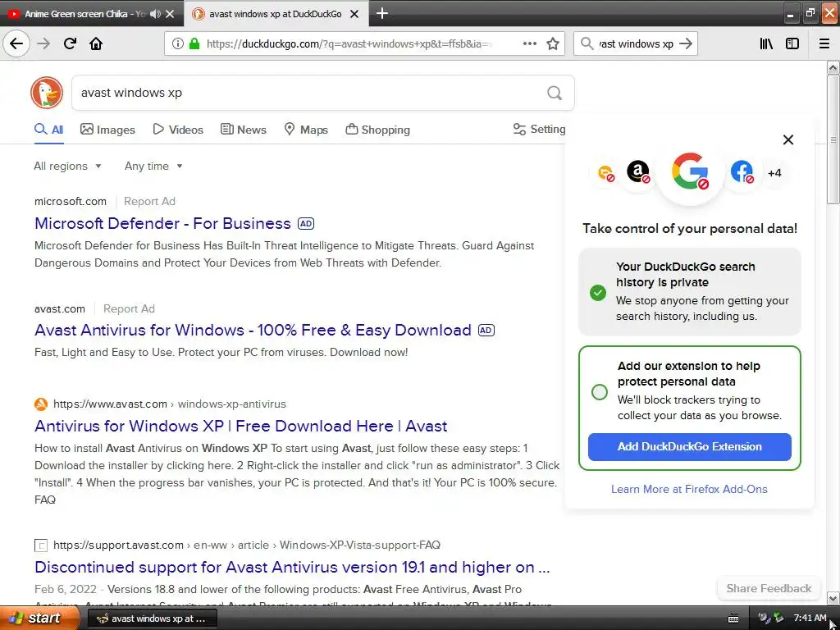The image size is (840, 630).
Task: Switch to the Shopping tab
Action: tap(377, 130)
